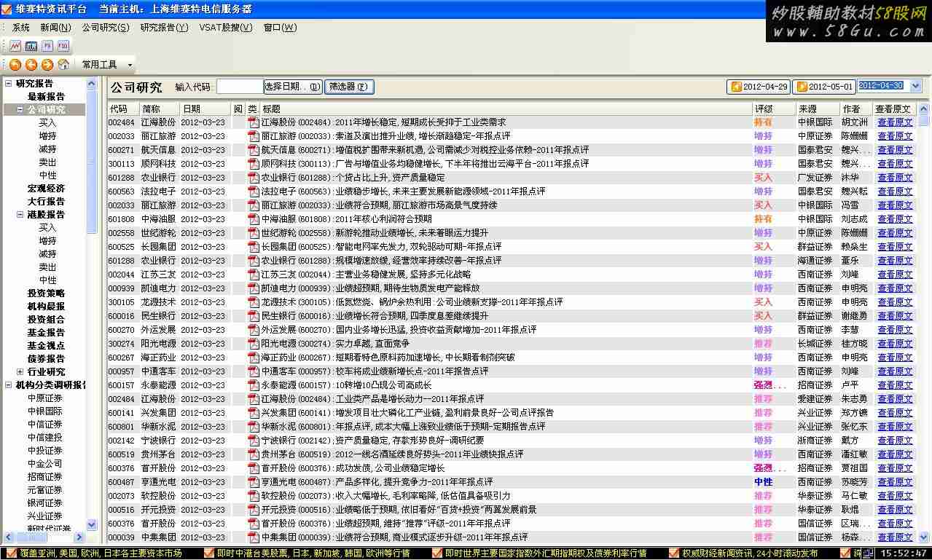Viewport: 932px width, 560px height.
Task: Click 查看原文 link for 海正药业 row
Action: point(895,358)
